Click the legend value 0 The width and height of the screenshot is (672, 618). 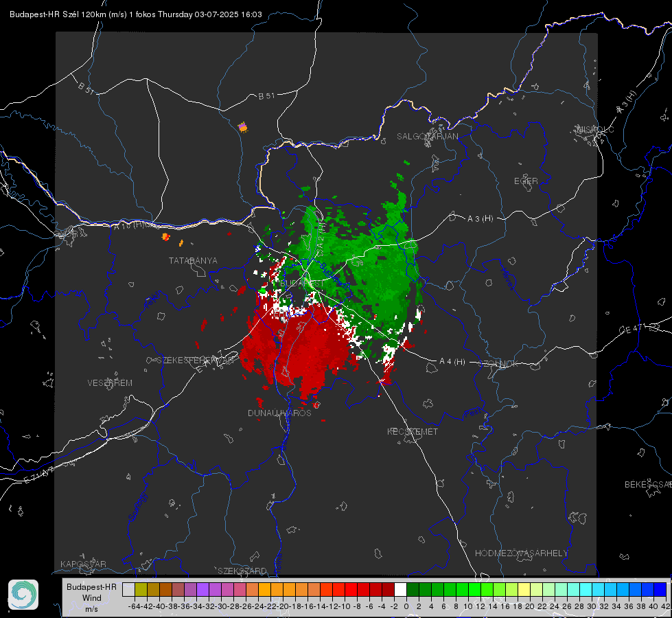pyautogui.click(x=406, y=606)
